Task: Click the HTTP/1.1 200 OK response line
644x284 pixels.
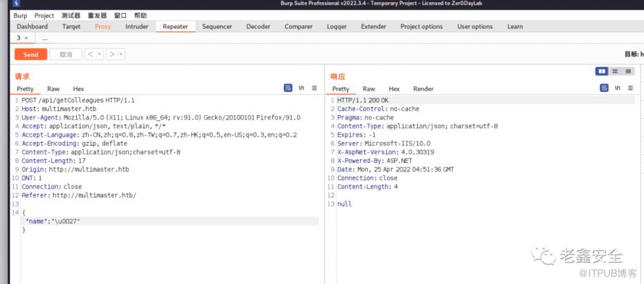Action: click(363, 100)
